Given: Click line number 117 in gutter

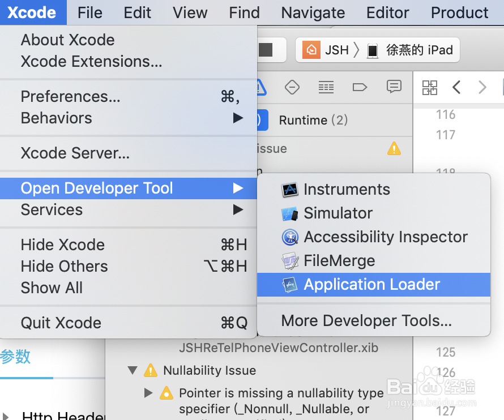Looking at the screenshot, I should (x=446, y=135).
